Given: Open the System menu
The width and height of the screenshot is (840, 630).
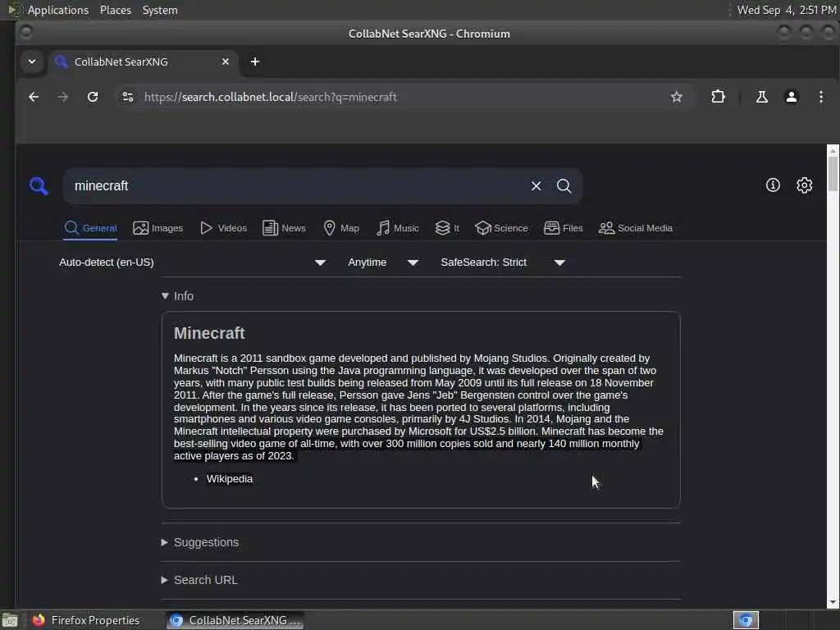Looking at the screenshot, I should (x=160, y=10).
